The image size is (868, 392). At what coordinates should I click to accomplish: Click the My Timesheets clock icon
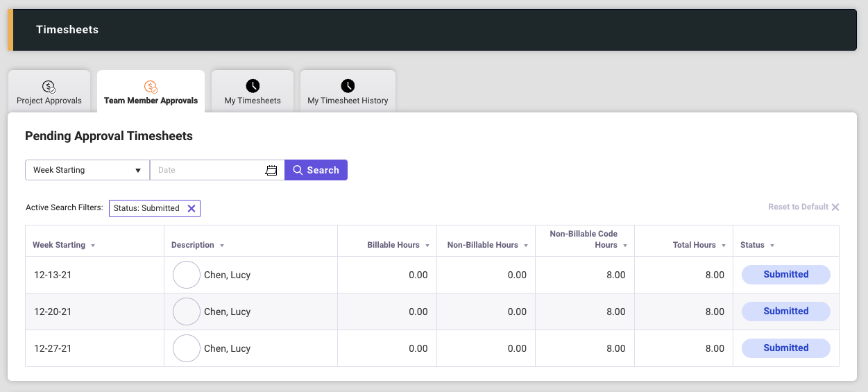coord(253,86)
